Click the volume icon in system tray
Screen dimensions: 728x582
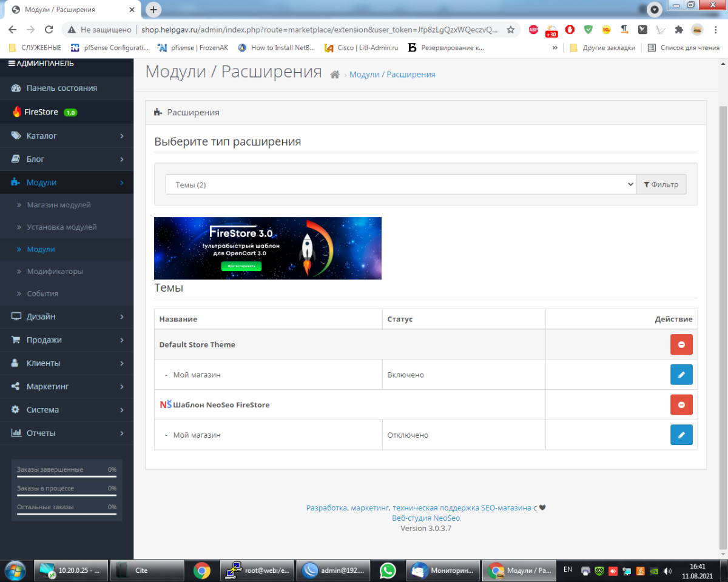[x=668, y=570]
